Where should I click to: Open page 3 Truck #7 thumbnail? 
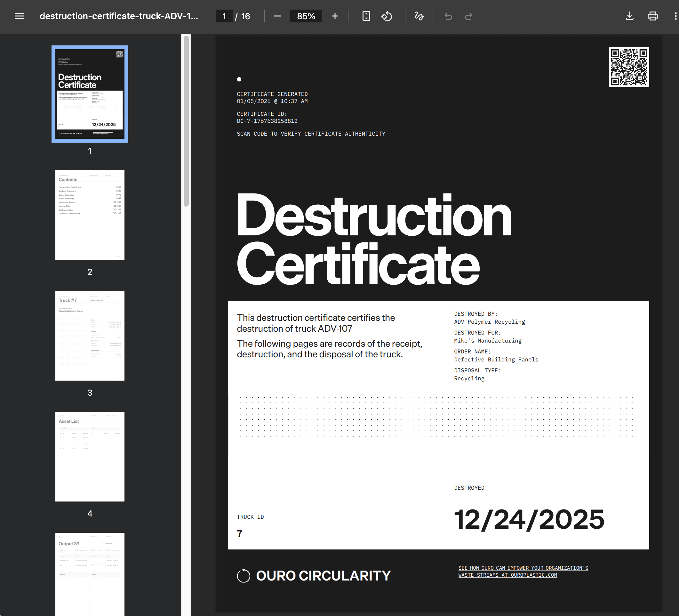(90, 336)
